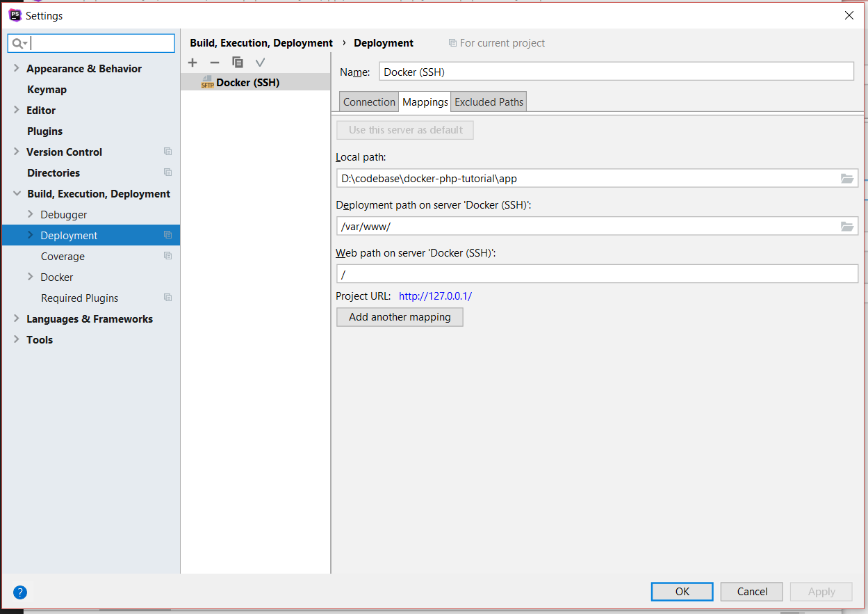Expand the Editor settings section

17,110
